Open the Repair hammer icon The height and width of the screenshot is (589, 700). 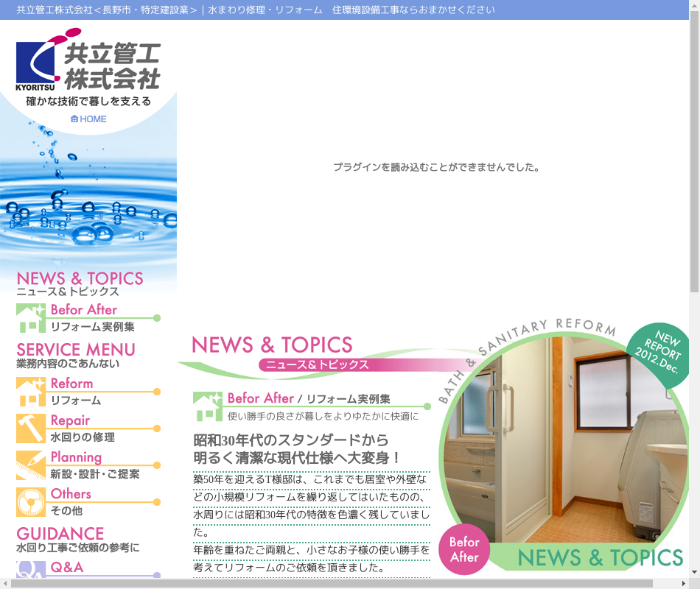(31, 428)
